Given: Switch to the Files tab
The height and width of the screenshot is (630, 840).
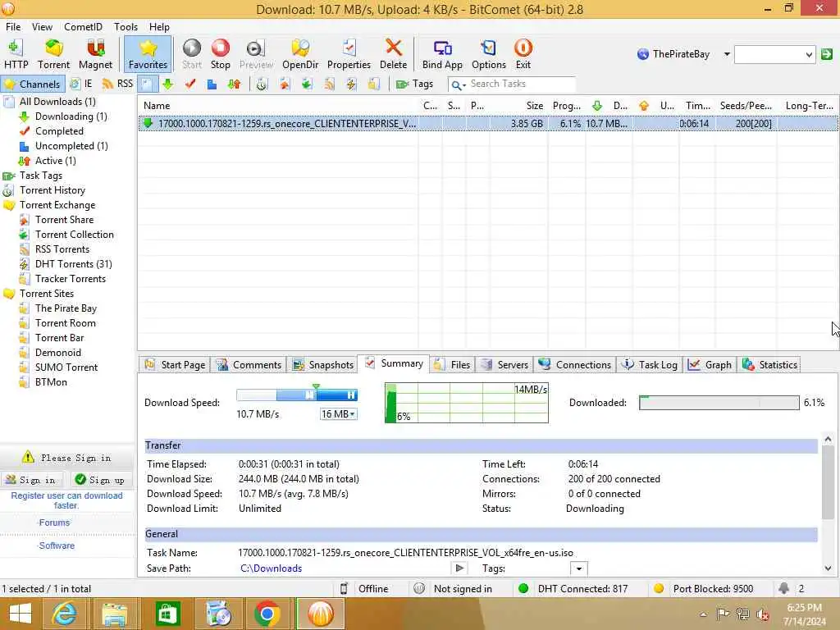Looking at the screenshot, I should pyautogui.click(x=453, y=365).
